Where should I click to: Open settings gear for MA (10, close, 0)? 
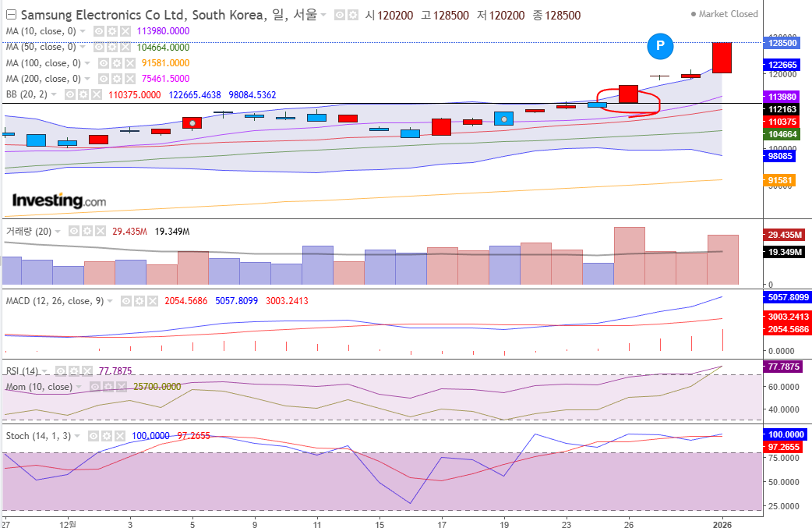coord(112,31)
